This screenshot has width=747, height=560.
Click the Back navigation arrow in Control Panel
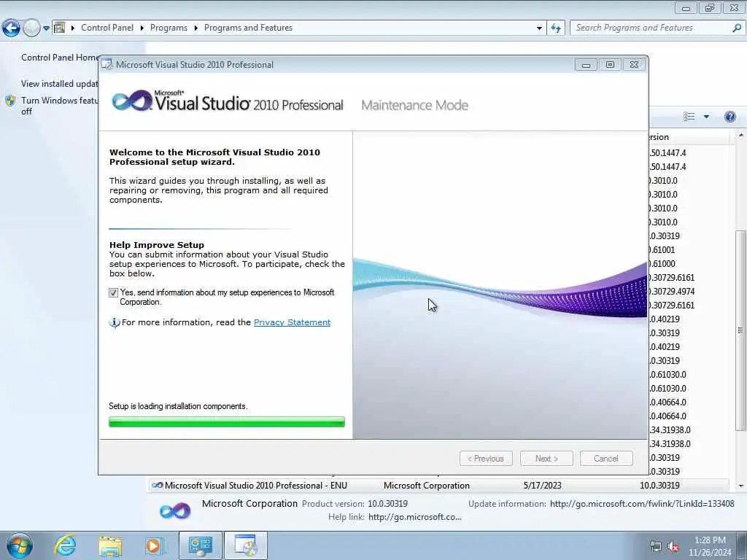tap(11, 28)
